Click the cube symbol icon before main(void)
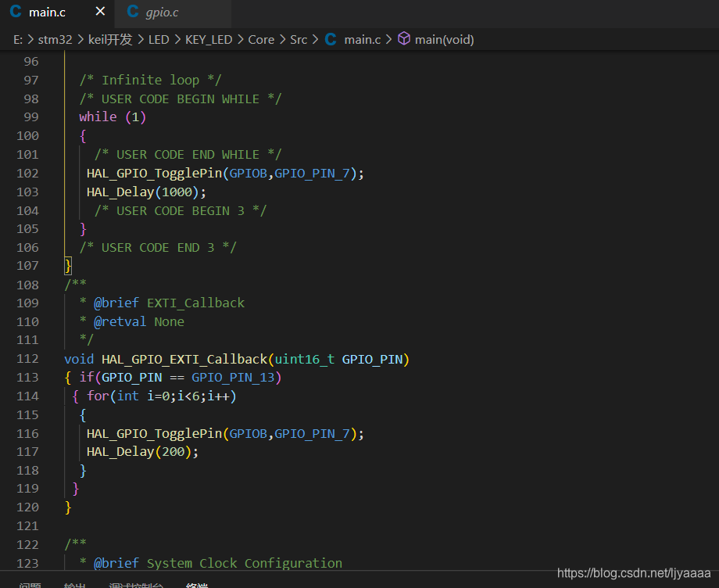Image resolution: width=719 pixels, height=588 pixels. tap(404, 38)
